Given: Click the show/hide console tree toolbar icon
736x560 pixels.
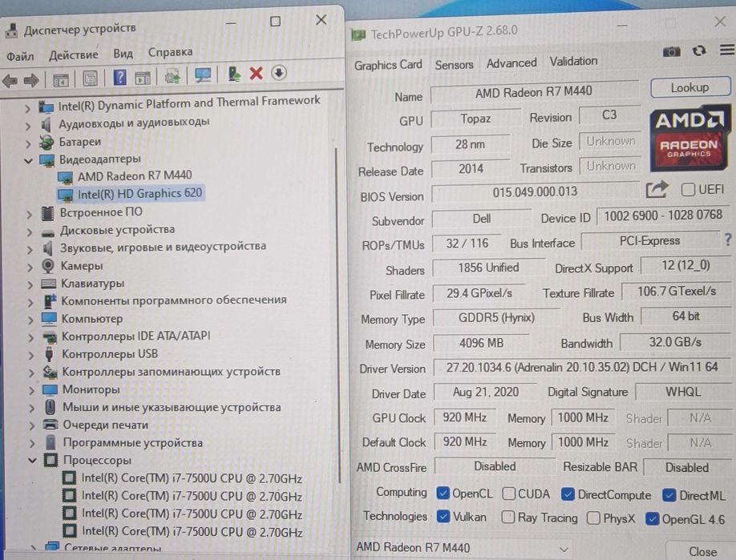Looking at the screenshot, I should [61, 80].
